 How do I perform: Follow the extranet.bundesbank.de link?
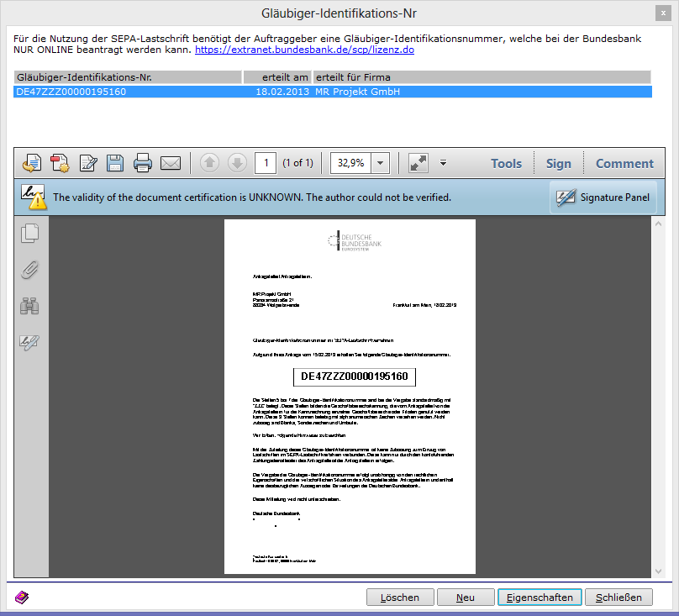tap(304, 50)
